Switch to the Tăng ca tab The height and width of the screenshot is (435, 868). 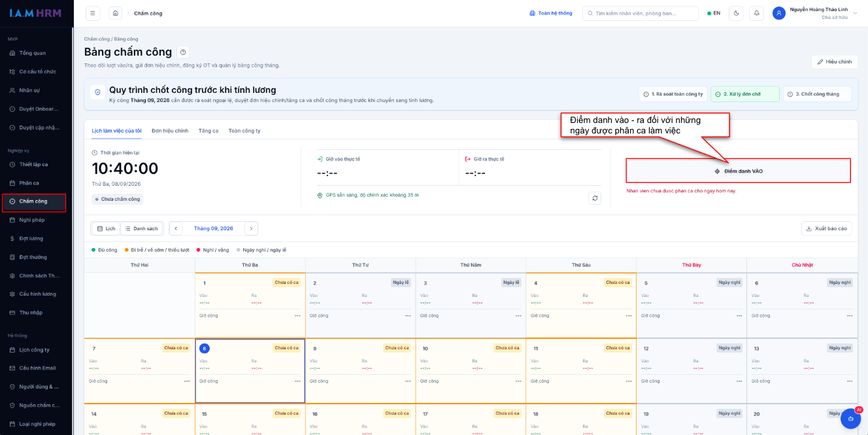click(209, 131)
